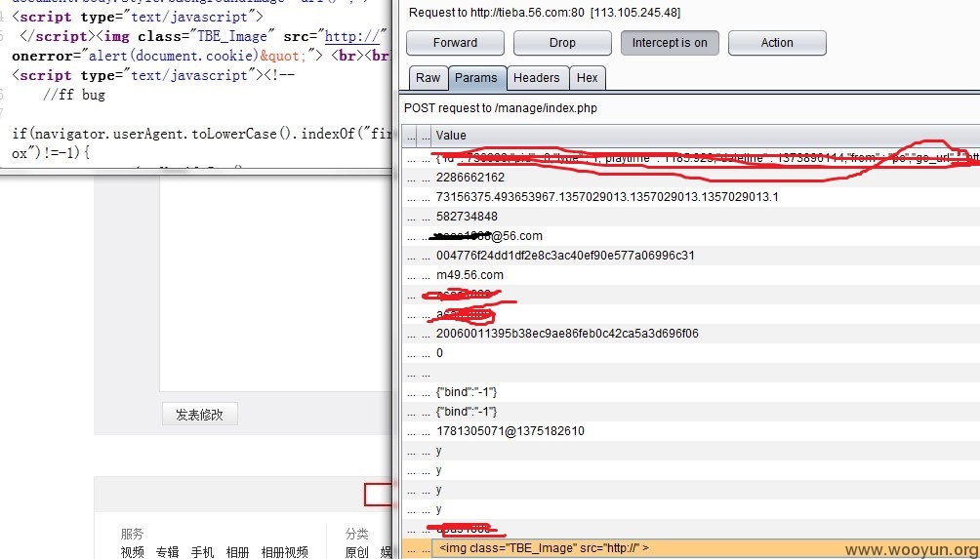This screenshot has height=559, width=980.
Task: Switch to the Hex tab
Action: (x=587, y=78)
